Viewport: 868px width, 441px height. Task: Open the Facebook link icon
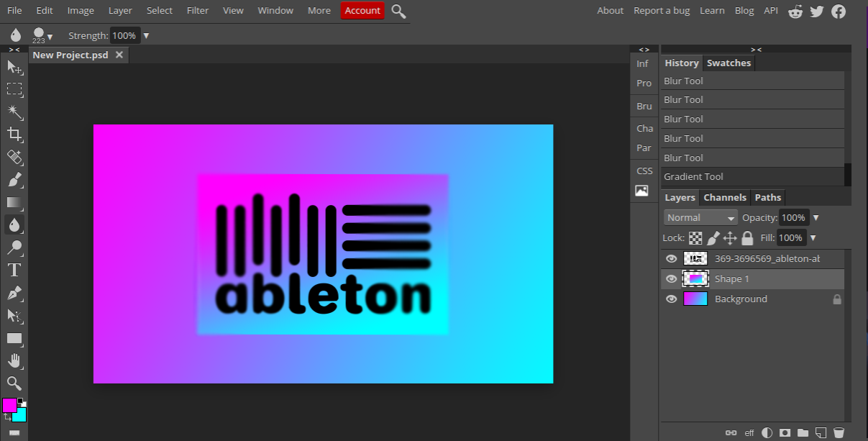point(839,11)
